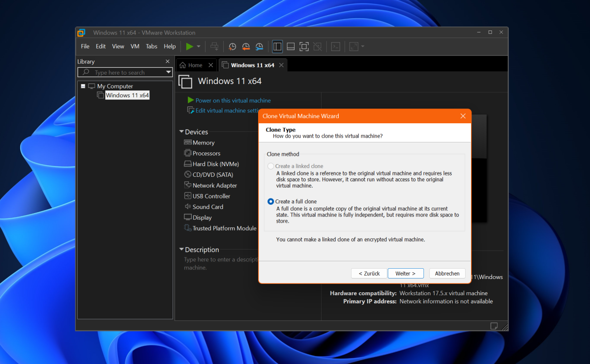The width and height of the screenshot is (590, 364).
Task: Select the Create a linked clone option
Action: [271, 166]
